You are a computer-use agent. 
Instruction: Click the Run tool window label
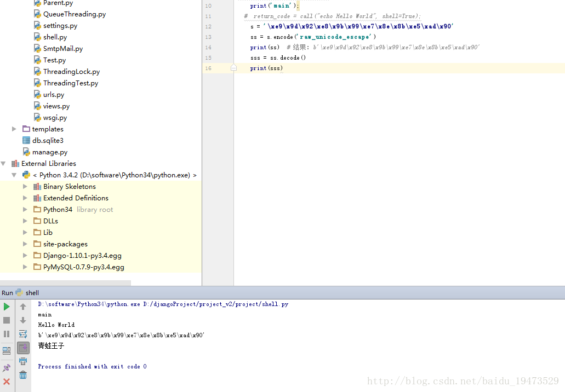tap(7, 293)
